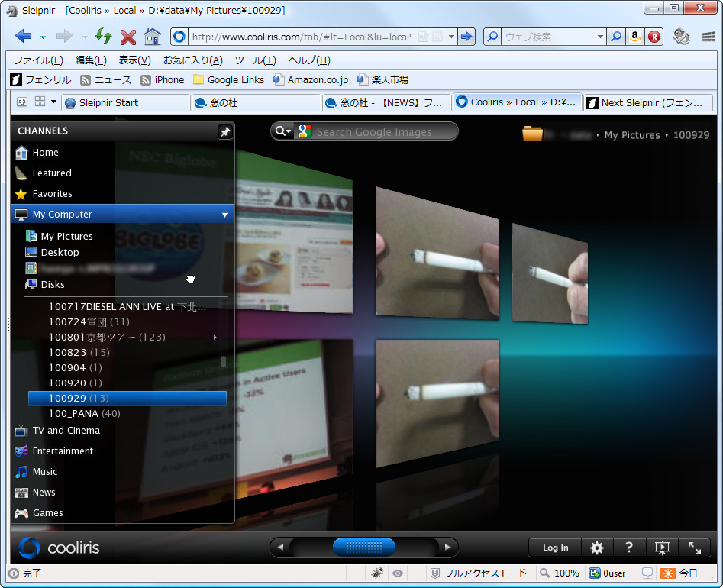
Task: Click the channels list scrollbar thumb
Action: (223, 361)
